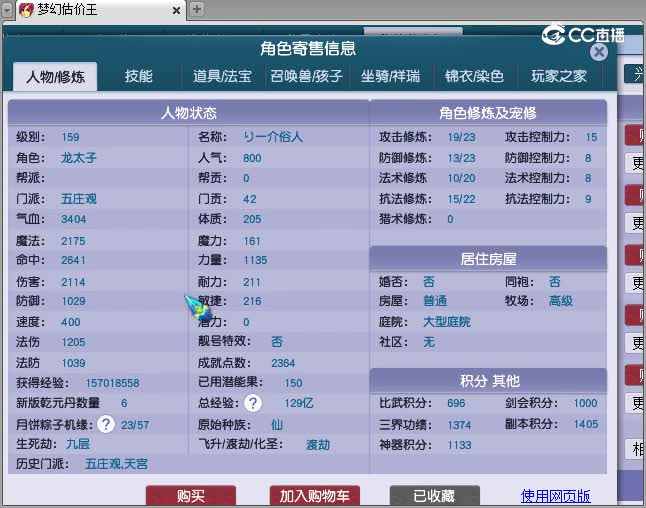Viewport: 646px width, 508px height.
Task: Switch to 技能 tab
Action: [x=139, y=76]
